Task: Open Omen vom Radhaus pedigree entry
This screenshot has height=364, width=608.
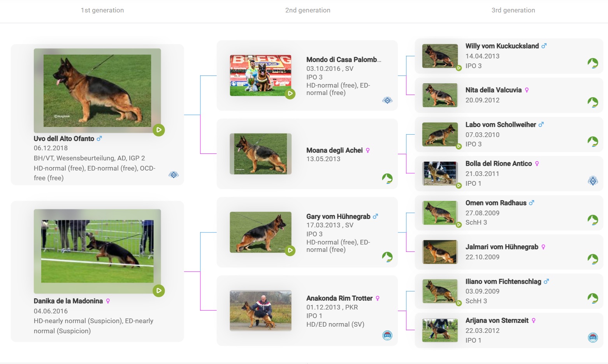Action: coord(496,203)
